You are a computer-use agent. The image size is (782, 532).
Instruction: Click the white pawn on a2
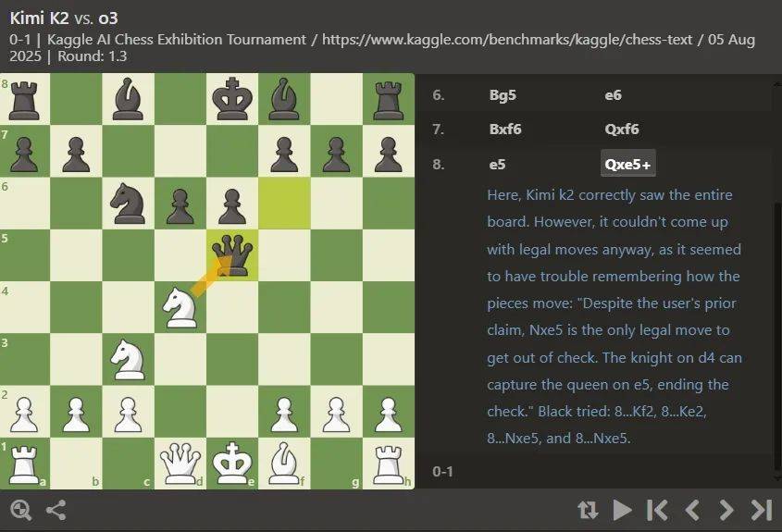[x=24, y=414]
